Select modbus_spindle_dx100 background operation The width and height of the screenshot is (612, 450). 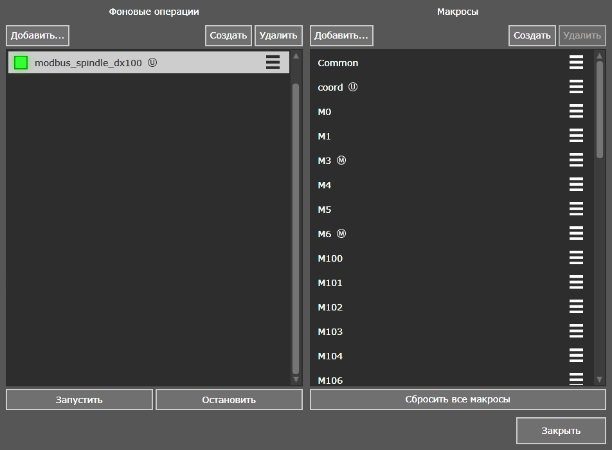point(149,62)
